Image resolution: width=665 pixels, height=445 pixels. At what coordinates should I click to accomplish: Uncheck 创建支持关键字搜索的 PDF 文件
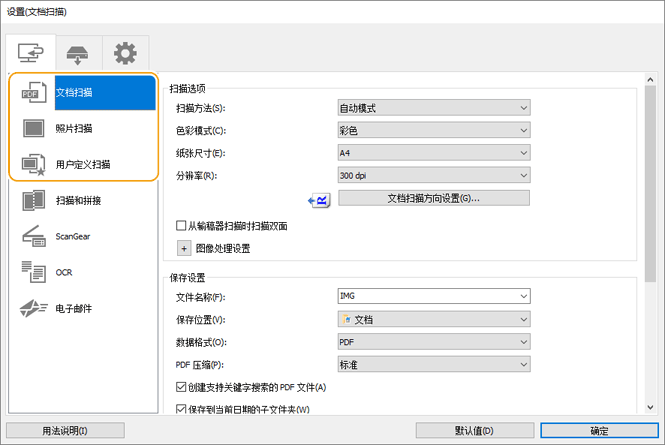[182, 387]
